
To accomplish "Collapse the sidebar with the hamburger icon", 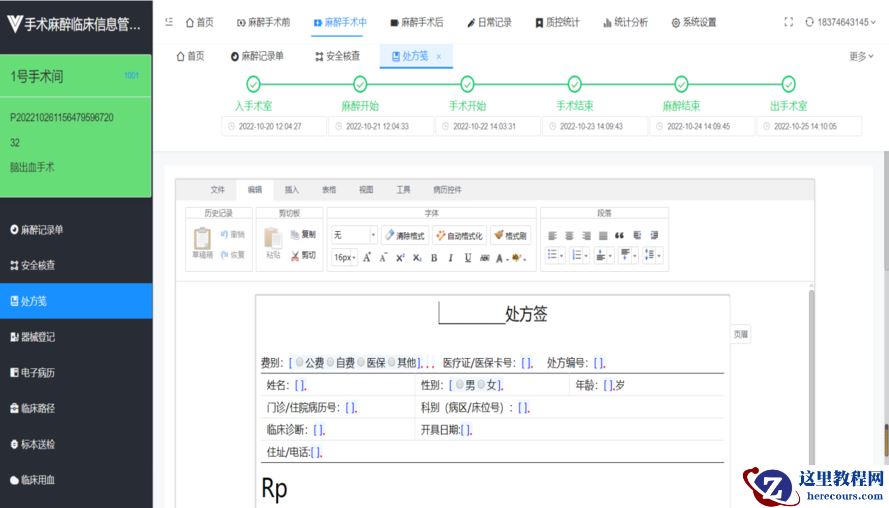I will [168, 22].
